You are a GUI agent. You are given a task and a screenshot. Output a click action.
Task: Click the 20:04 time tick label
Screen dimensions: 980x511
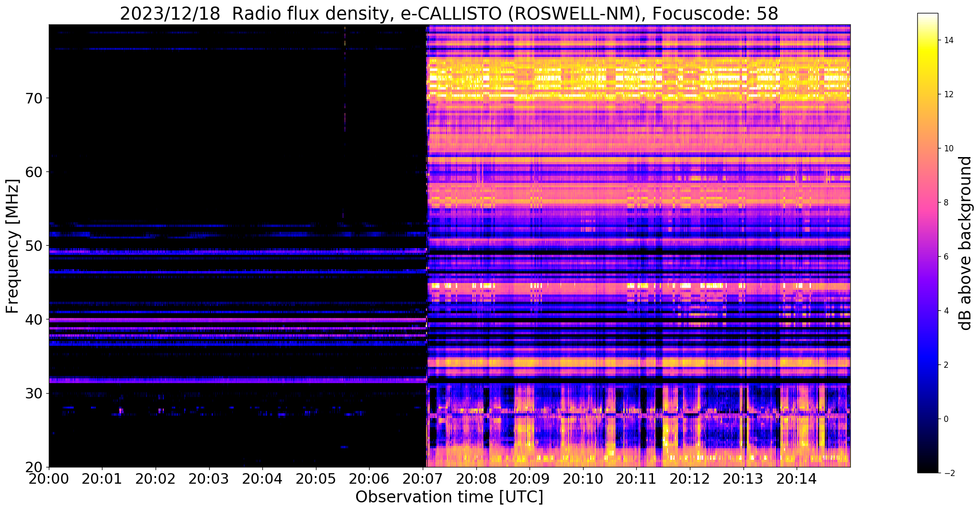262,478
